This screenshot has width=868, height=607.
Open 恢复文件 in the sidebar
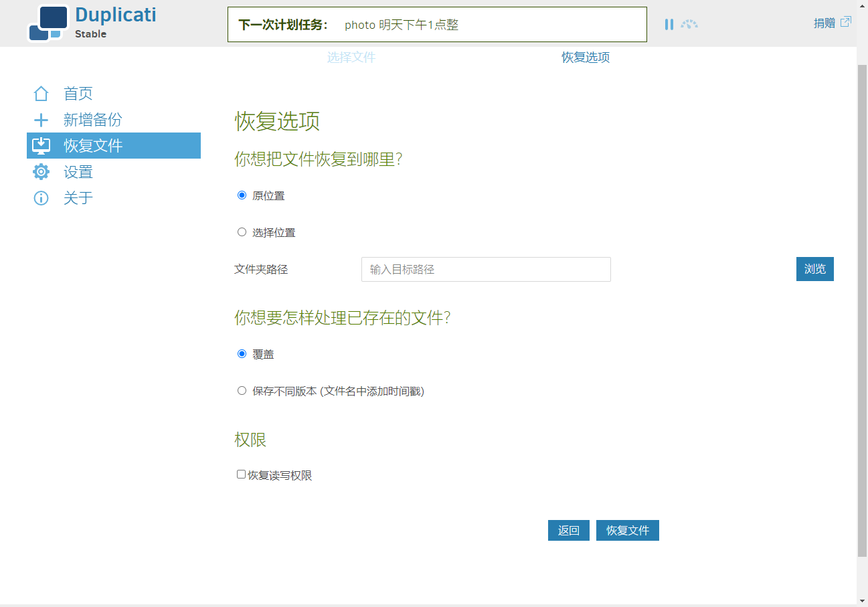tap(114, 146)
